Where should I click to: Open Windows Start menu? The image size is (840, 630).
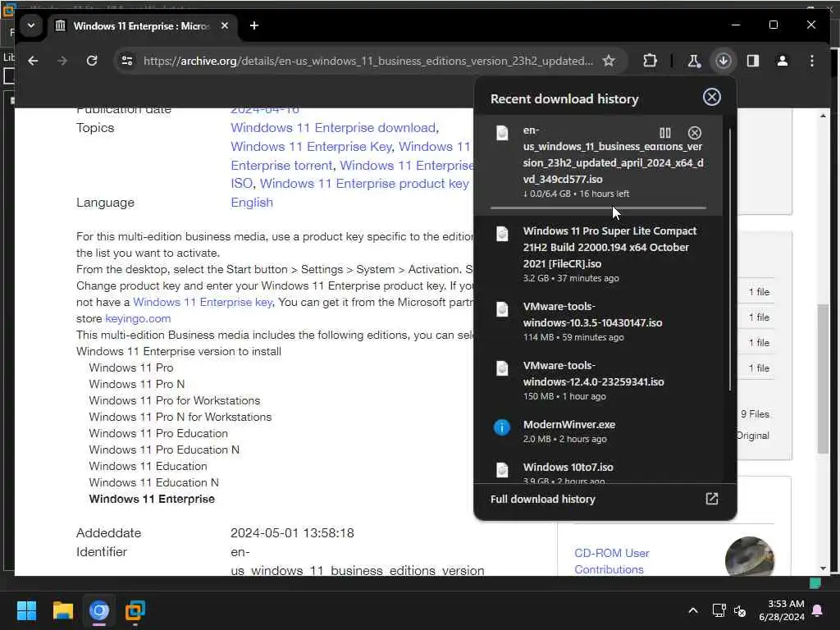26,610
